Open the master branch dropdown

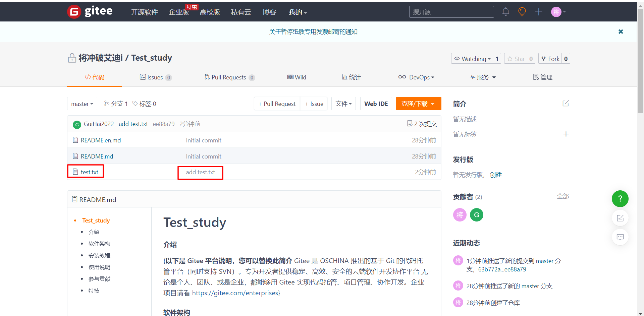(x=82, y=104)
